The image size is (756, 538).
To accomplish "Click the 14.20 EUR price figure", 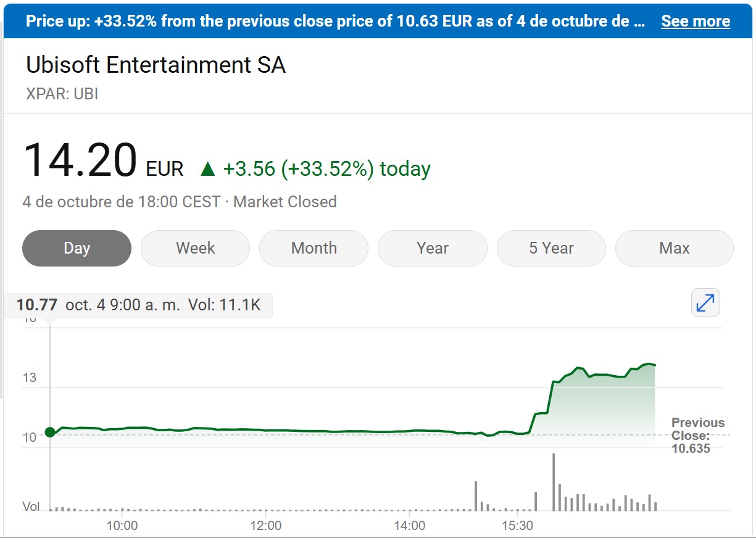I will pyautogui.click(x=103, y=161).
